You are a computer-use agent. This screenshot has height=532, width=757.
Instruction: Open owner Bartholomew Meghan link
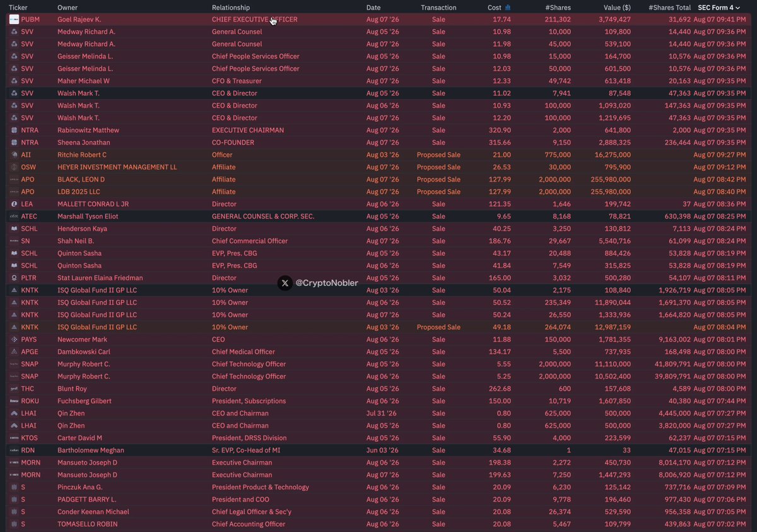pos(91,450)
